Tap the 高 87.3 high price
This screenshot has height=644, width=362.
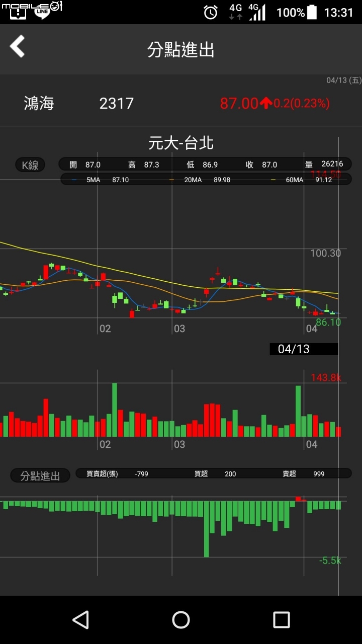pyautogui.click(x=144, y=165)
